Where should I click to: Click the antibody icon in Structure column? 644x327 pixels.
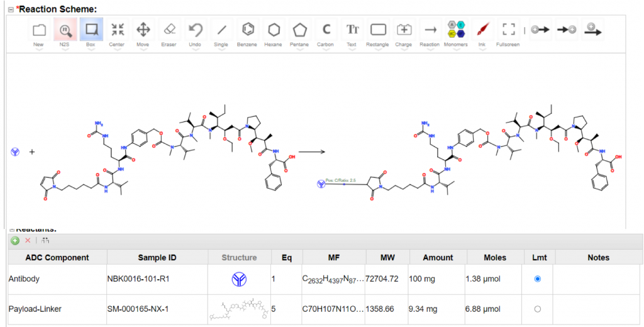coord(239,279)
